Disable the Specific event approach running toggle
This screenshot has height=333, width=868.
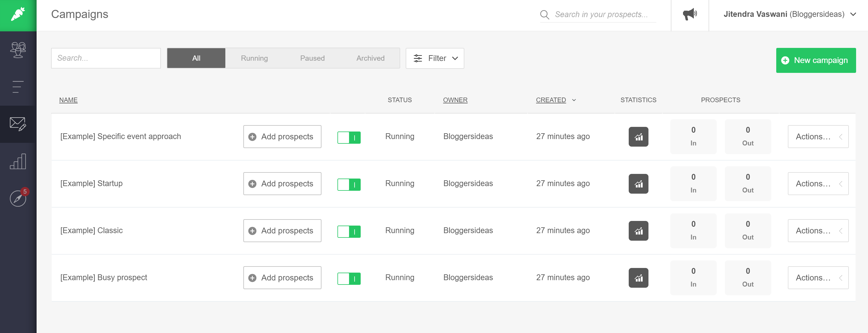[x=349, y=137]
